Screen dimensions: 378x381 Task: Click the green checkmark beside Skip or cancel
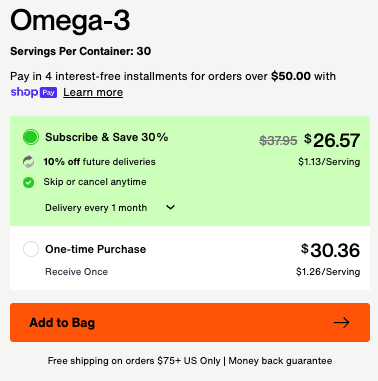tap(28, 182)
